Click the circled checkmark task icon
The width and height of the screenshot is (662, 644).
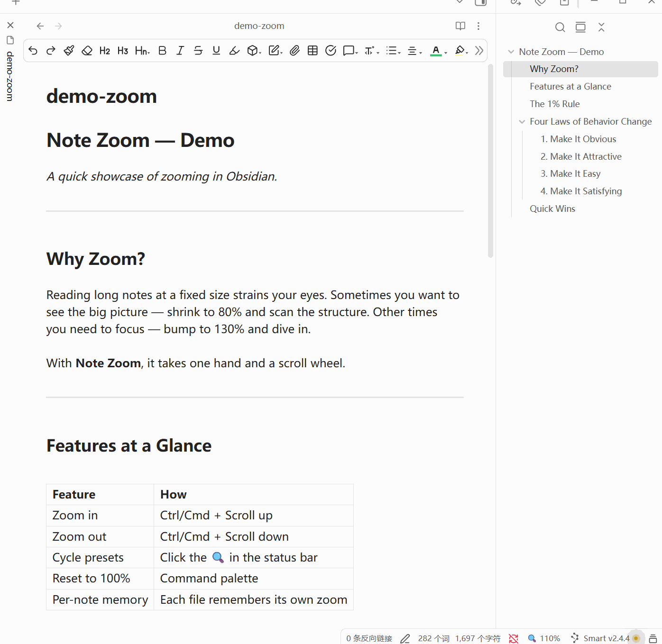coord(331,51)
